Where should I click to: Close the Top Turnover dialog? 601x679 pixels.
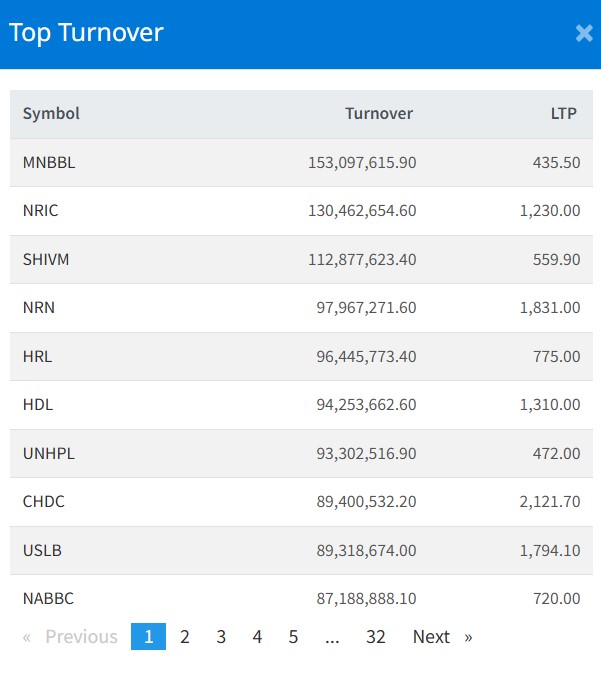(584, 33)
